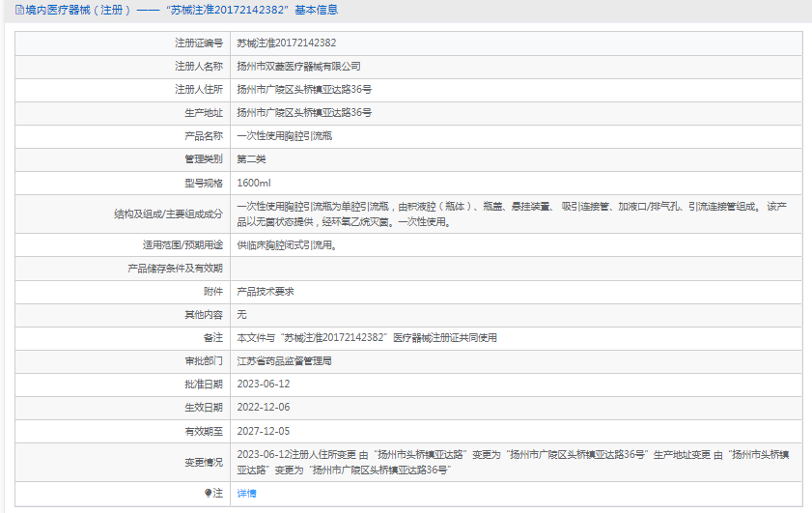Screen dimensions: 812x513
Task: Click management category value 第二类
Action: [251, 159]
